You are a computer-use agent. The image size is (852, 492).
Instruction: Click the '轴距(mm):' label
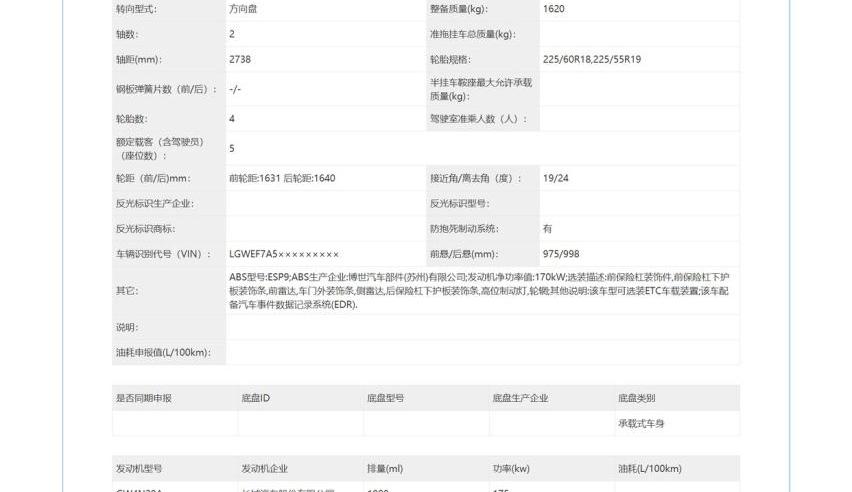pyautogui.click(x=139, y=60)
